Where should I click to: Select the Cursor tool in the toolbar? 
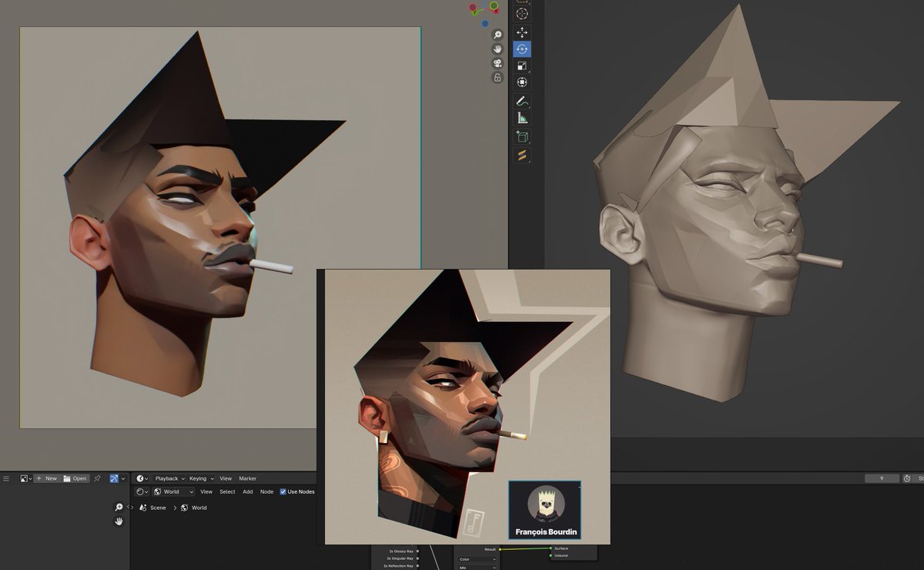[522, 13]
